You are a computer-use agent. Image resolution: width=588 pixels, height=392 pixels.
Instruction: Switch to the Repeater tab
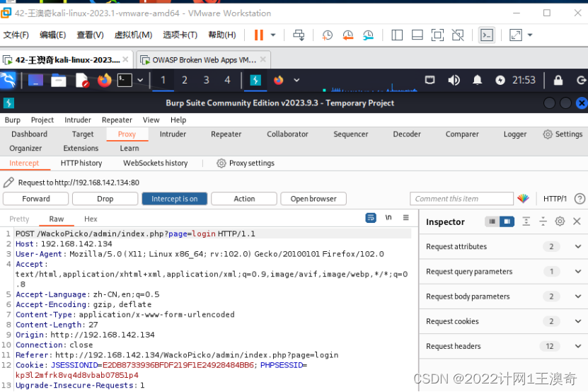pos(226,134)
